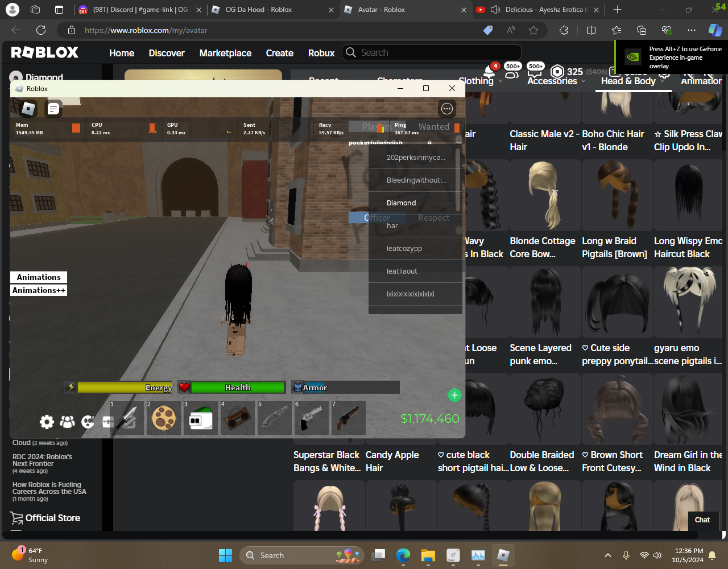728x569 pixels.
Task: Equip the double-barrel gun in slot 7
Action: click(349, 418)
